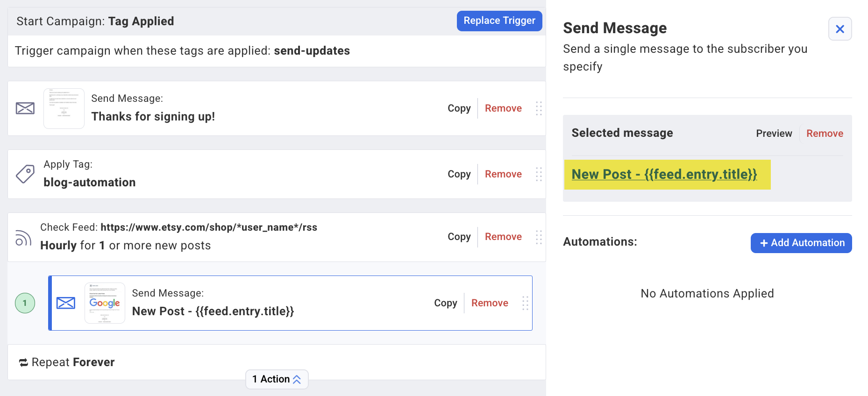Image resolution: width=868 pixels, height=396 pixels.
Task: Click the green step number 1 badge
Action: click(25, 303)
